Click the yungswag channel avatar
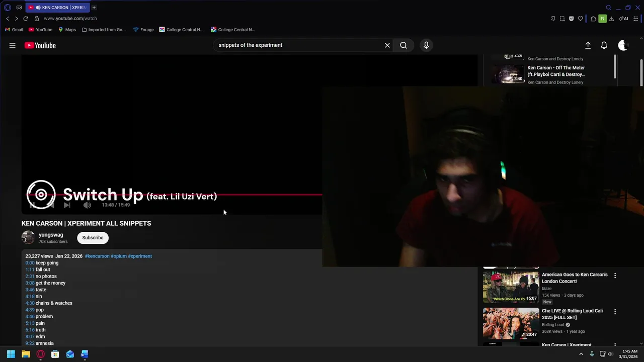Screen dimensions: 644x362 coord(28,237)
